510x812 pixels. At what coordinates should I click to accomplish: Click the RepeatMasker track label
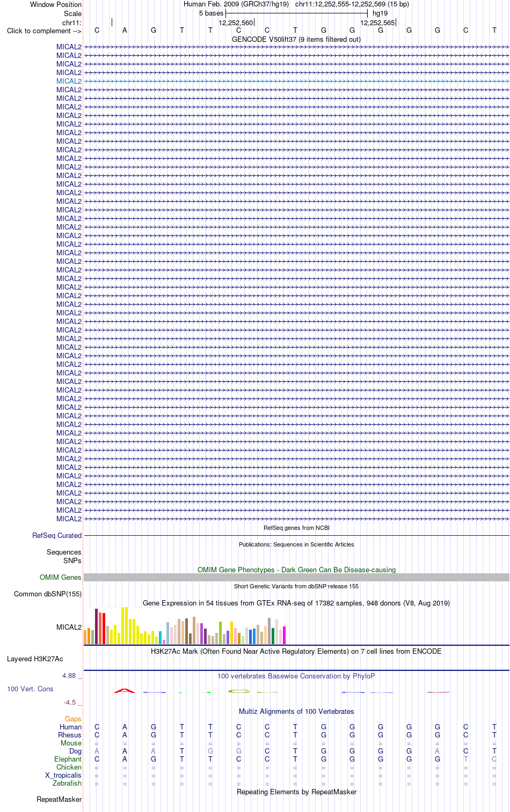tap(59, 799)
